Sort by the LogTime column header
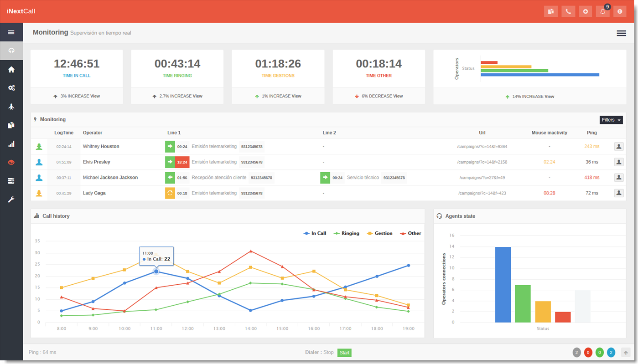Screen dimensions: 638x364 pyautogui.click(x=64, y=133)
